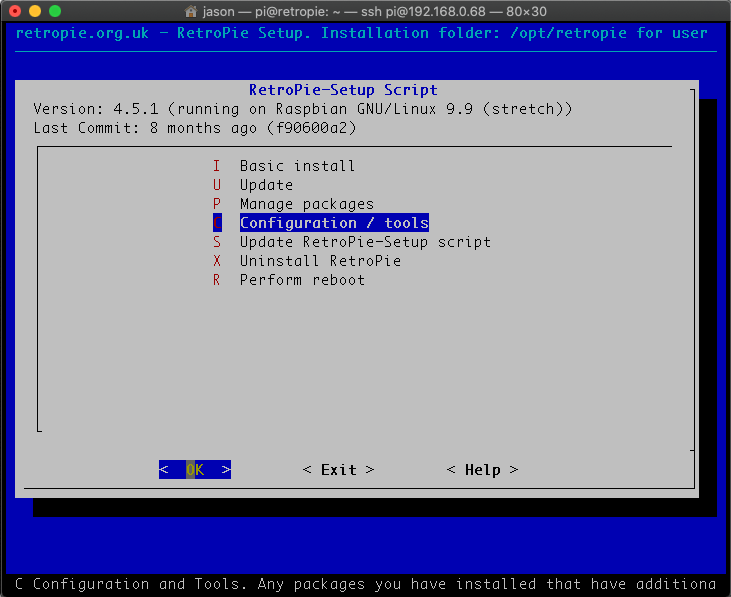Choose the Uninstall RetroPie option
The height and width of the screenshot is (597, 731).
[x=320, y=261]
